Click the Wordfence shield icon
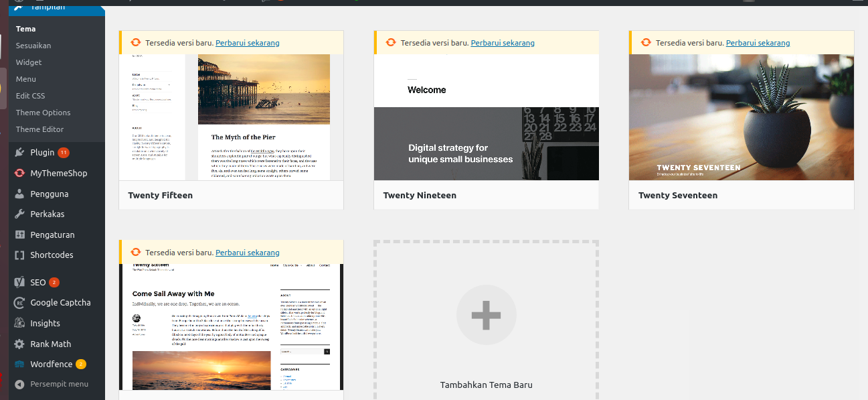Viewport: 868px width, 400px height. (x=19, y=364)
